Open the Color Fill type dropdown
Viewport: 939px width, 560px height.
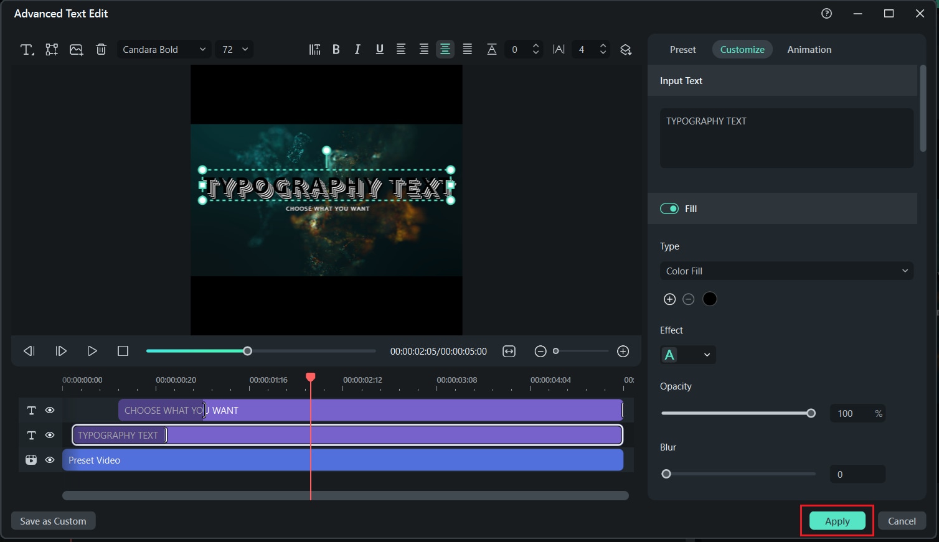(x=786, y=271)
